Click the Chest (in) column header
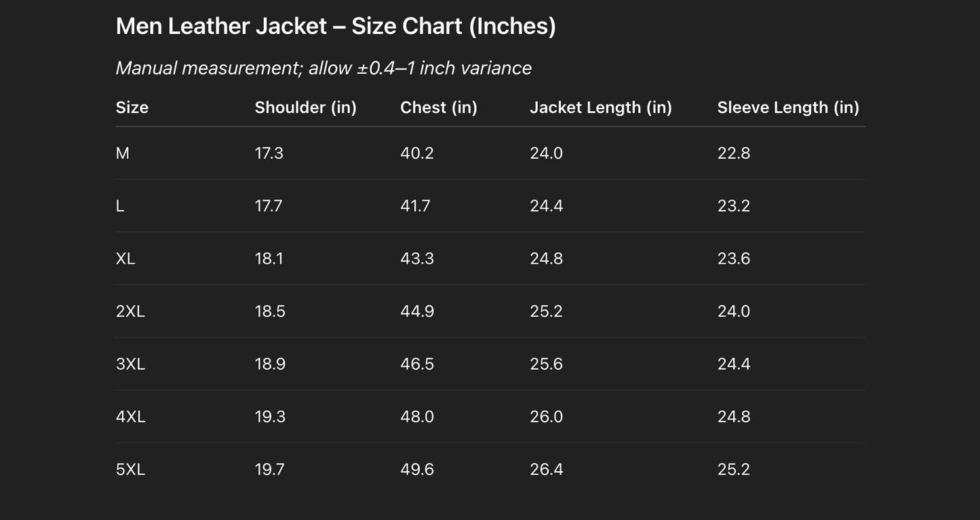 pyautogui.click(x=438, y=108)
